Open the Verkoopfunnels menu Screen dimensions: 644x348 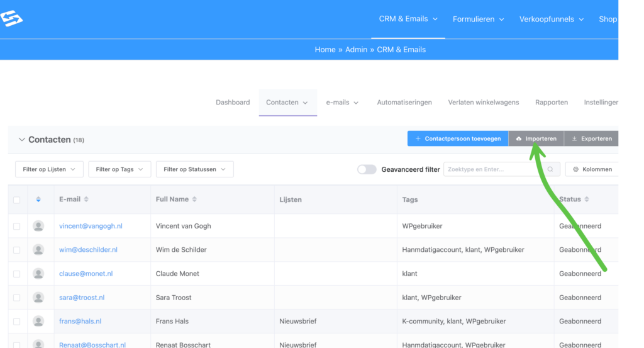(551, 19)
